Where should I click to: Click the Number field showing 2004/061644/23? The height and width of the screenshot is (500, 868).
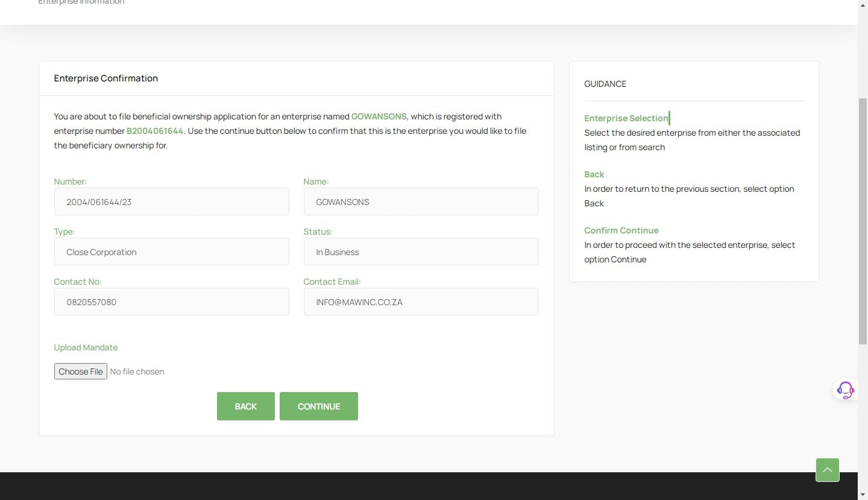pos(171,202)
